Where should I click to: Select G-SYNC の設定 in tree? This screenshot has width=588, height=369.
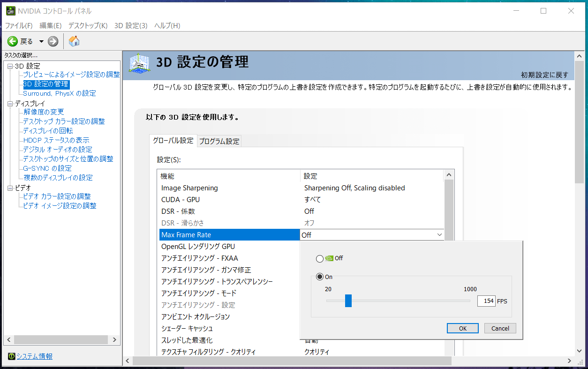pos(47,168)
